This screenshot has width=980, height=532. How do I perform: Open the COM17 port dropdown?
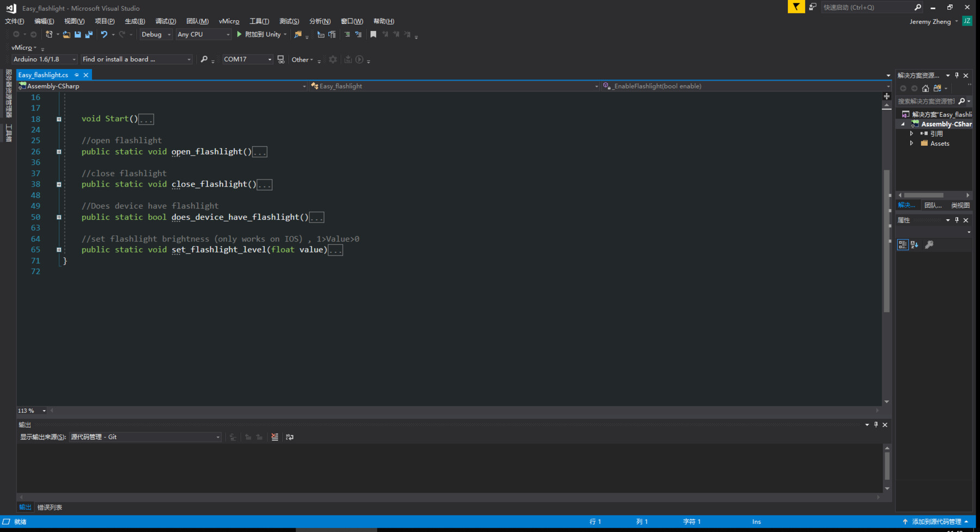point(248,59)
